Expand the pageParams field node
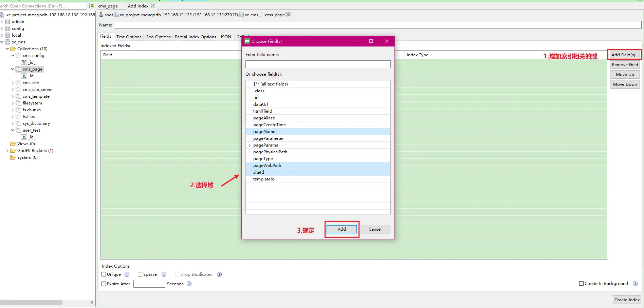 pos(250,145)
